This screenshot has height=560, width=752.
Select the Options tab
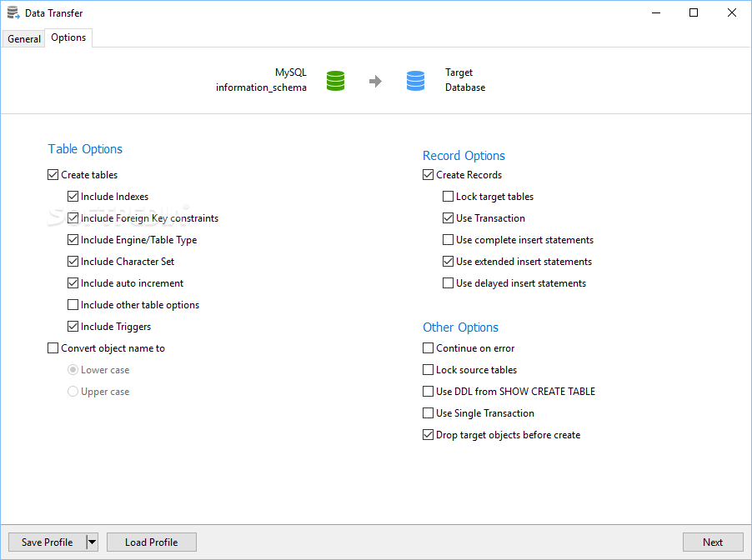click(x=68, y=37)
